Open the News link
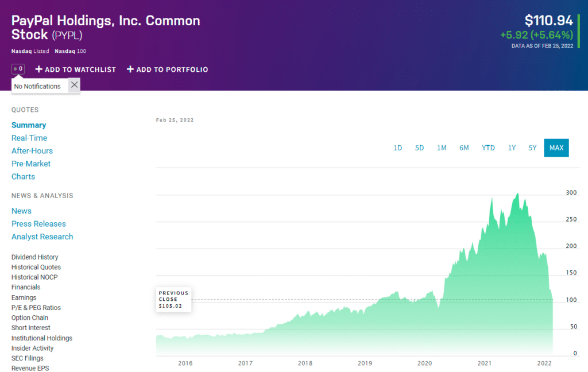 click(x=21, y=211)
